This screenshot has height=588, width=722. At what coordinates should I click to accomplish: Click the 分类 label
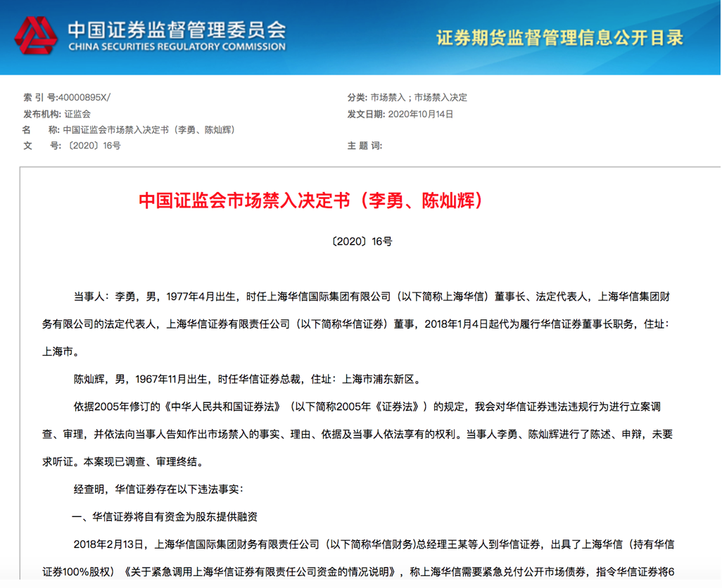(x=357, y=98)
